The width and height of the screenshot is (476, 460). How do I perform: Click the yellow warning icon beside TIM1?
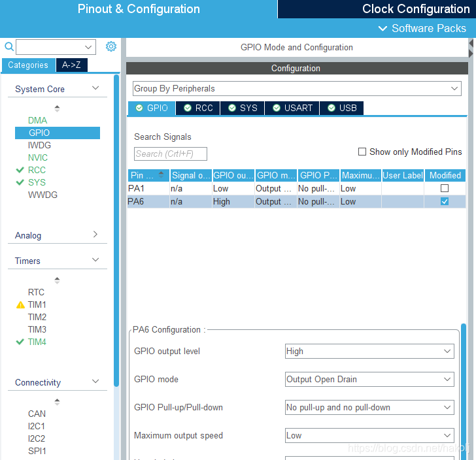click(20, 304)
